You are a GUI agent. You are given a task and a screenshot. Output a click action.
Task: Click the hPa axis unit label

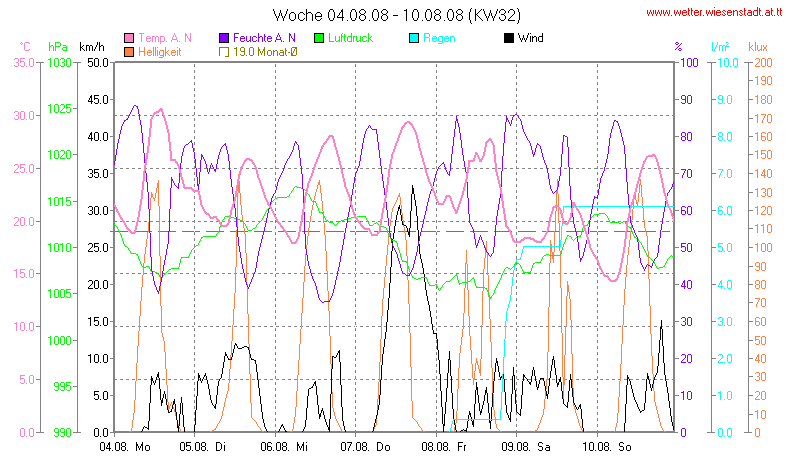coord(58,47)
